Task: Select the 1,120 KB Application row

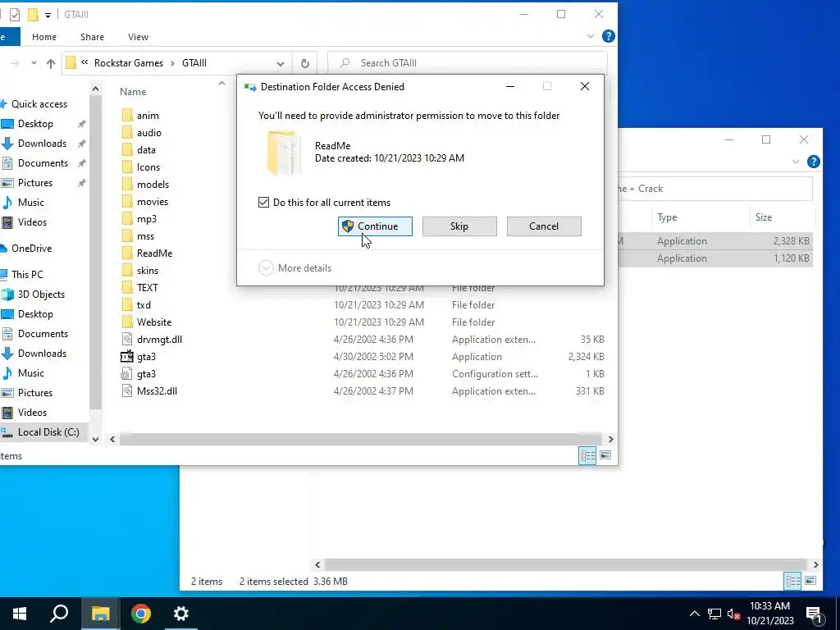Action: point(715,258)
